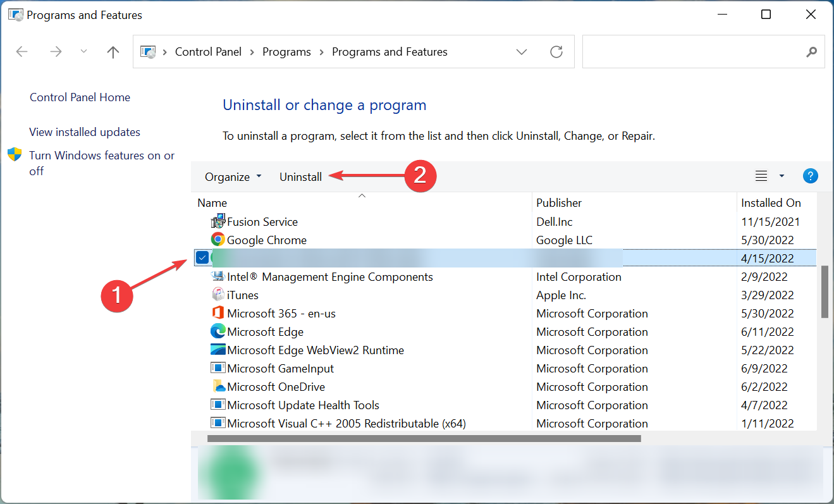Uncheck the selected program's checkbox

pyautogui.click(x=202, y=257)
